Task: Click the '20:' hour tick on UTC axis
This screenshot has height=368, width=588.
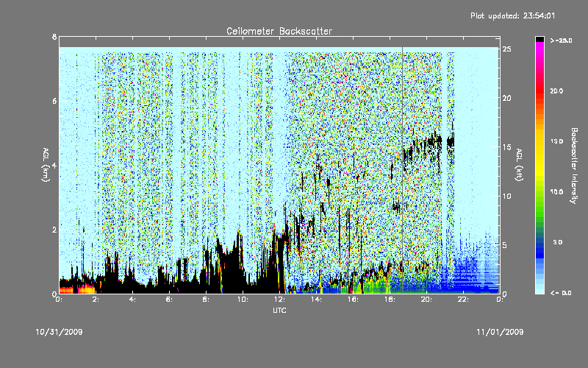Action: 427,300
